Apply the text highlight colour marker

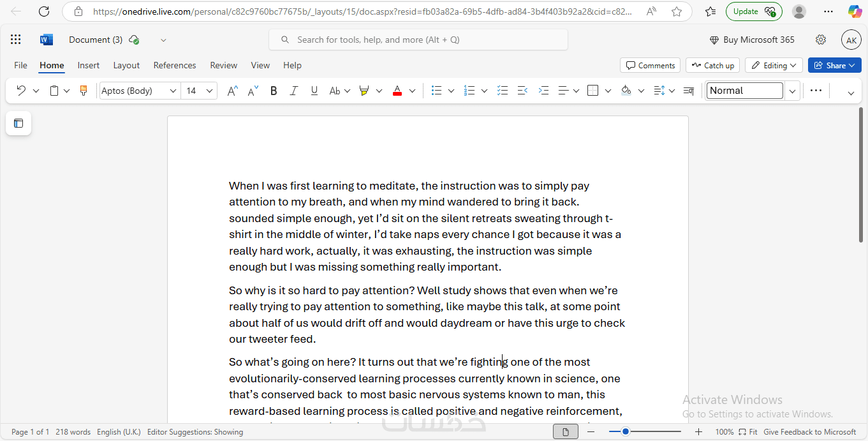click(x=364, y=91)
